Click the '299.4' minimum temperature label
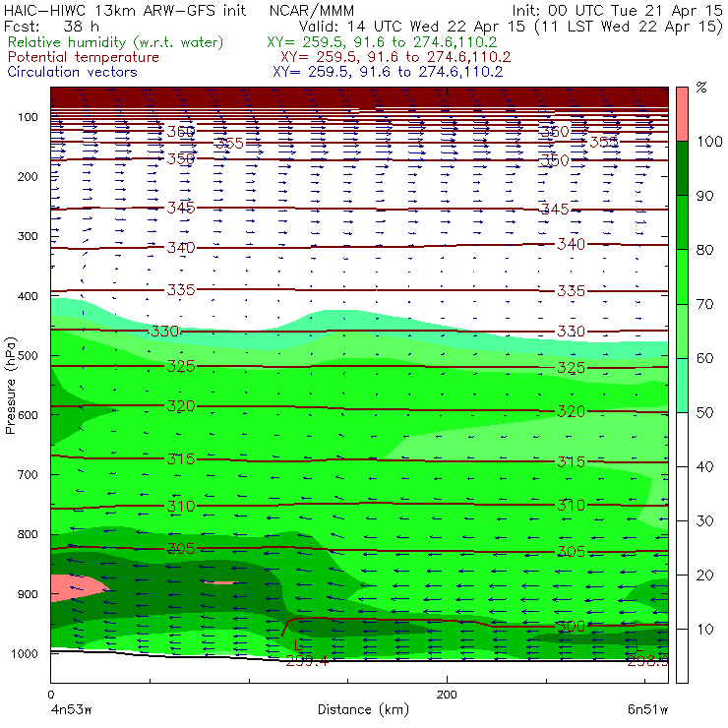728x728 pixels. [x=307, y=661]
